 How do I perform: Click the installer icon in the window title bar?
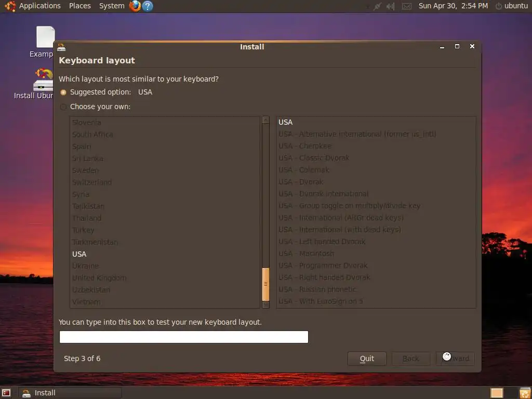coord(61,47)
